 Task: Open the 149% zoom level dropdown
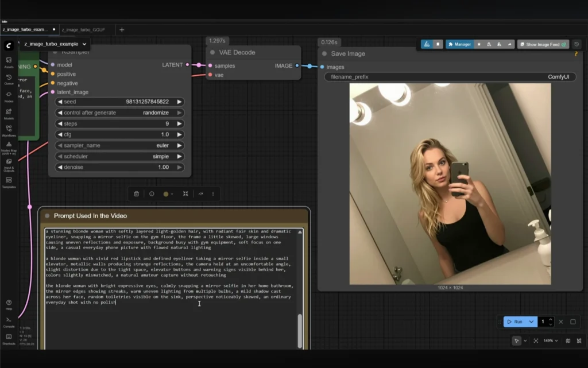point(550,340)
